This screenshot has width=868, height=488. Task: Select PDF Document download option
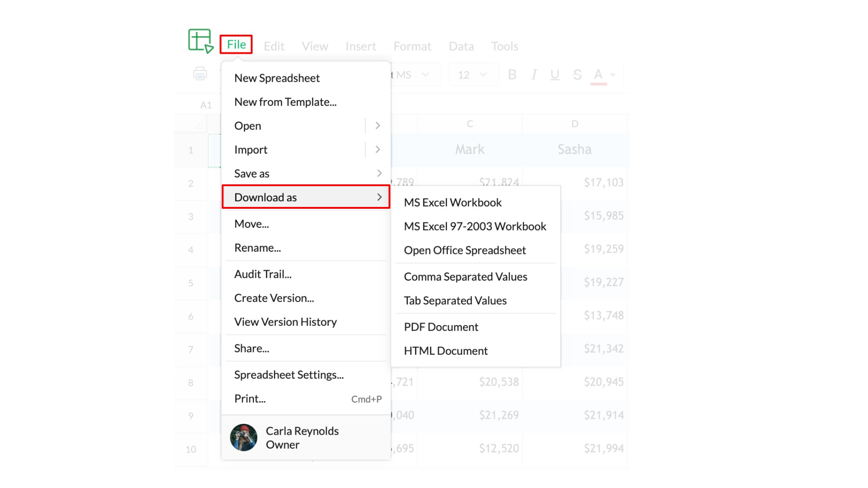[441, 327]
